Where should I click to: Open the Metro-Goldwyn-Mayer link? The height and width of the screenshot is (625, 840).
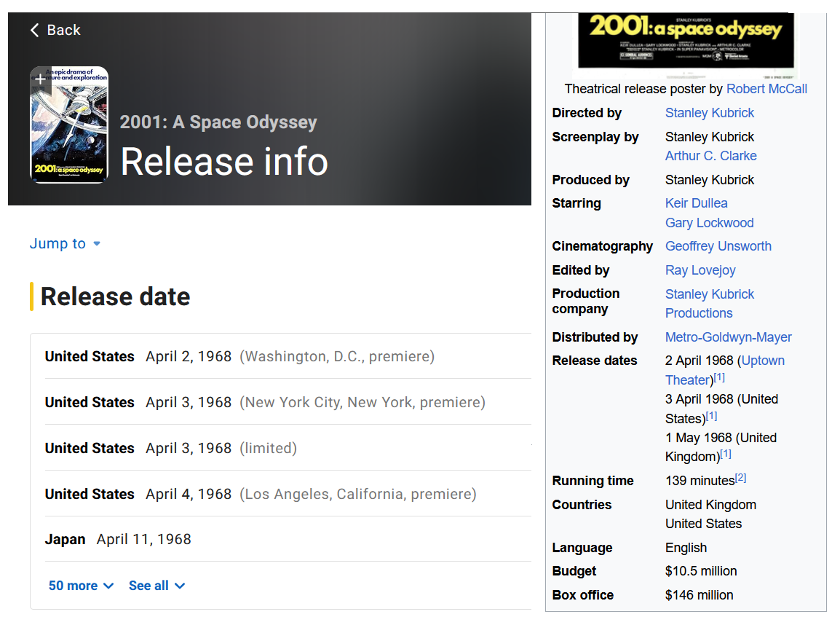click(728, 337)
